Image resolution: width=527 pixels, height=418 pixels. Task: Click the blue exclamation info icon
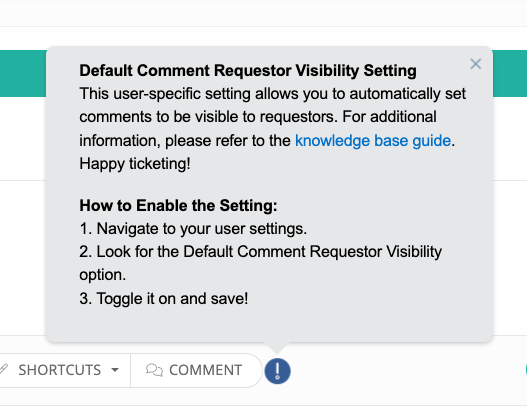(277, 371)
